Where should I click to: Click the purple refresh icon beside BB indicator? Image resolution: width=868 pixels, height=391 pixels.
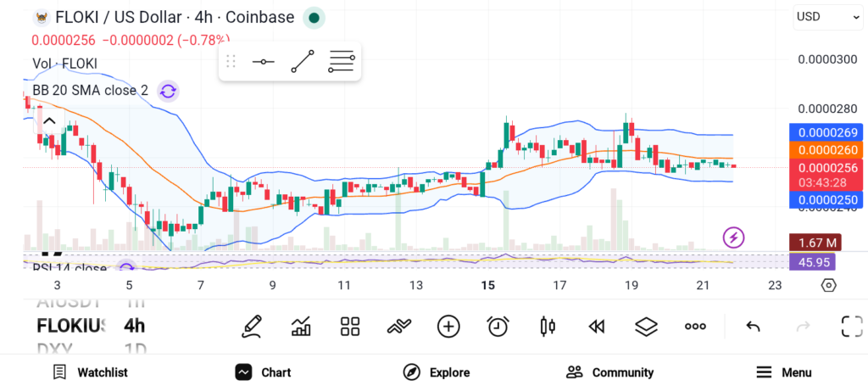(168, 92)
